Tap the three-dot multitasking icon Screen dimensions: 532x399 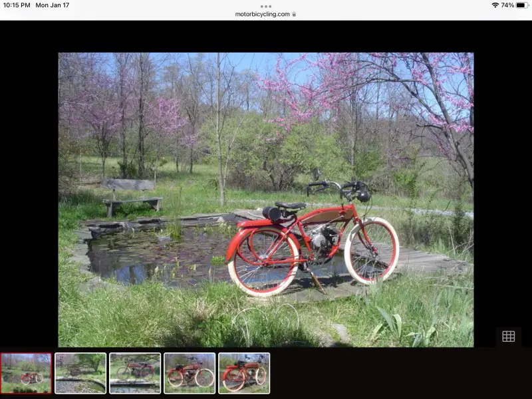tap(266, 6)
